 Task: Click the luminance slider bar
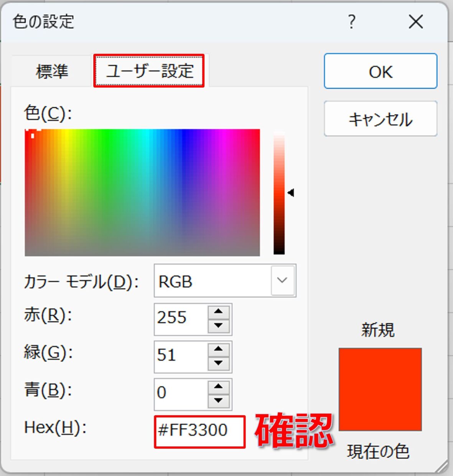pos(279,193)
